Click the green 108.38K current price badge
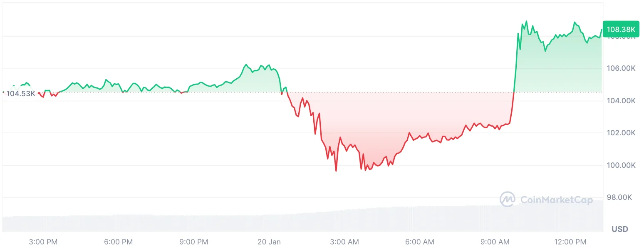This screenshot has width=644, height=249. 621,29
